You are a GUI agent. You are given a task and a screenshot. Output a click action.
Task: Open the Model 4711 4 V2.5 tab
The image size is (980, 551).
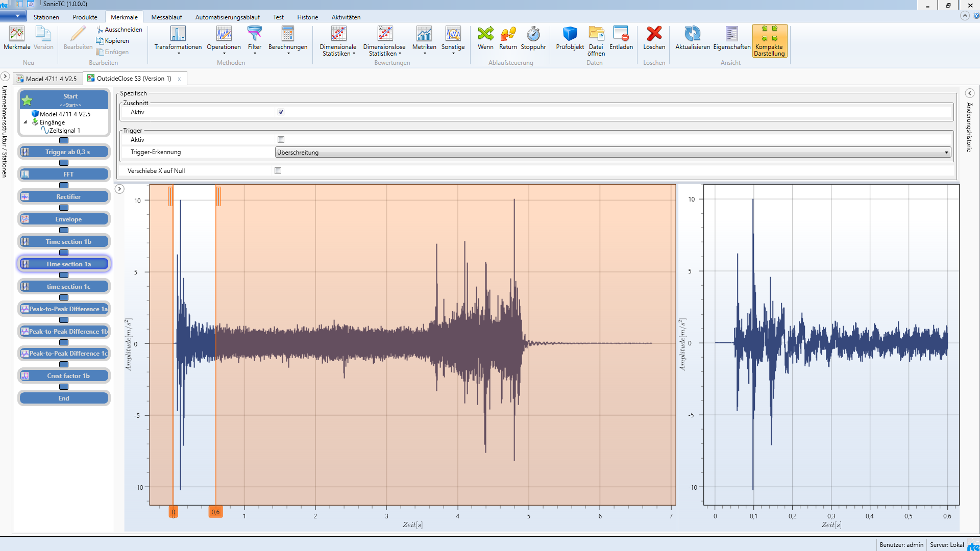pyautogui.click(x=47, y=78)
